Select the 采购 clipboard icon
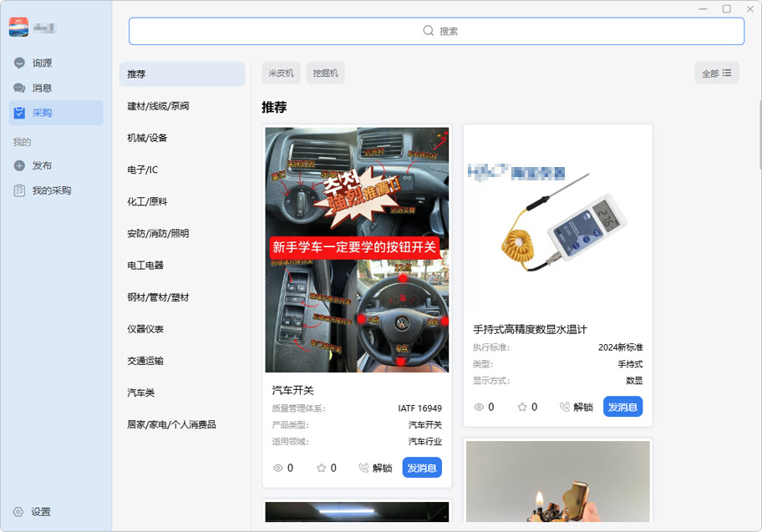 coord(19,113)
